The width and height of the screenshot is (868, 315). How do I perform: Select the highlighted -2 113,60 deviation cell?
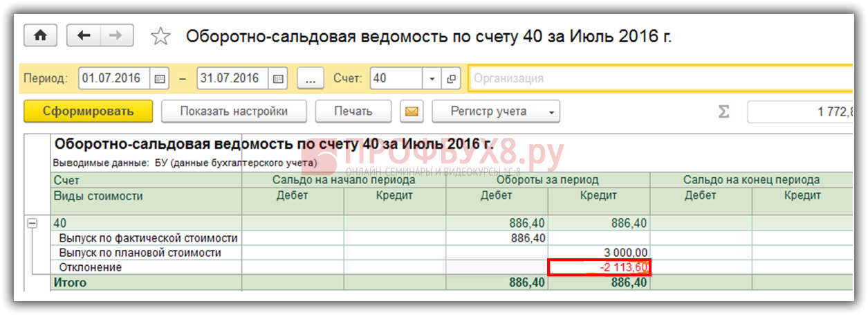coord(599,267)
